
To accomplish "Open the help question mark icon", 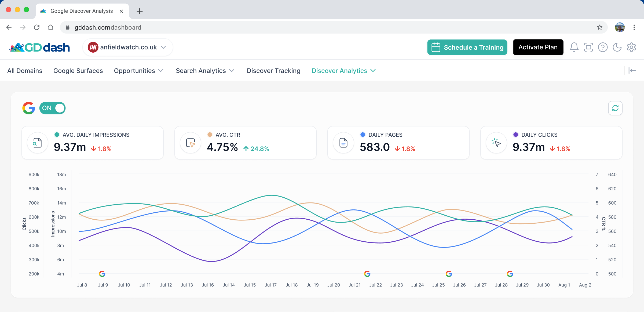I will coord(603,47).
